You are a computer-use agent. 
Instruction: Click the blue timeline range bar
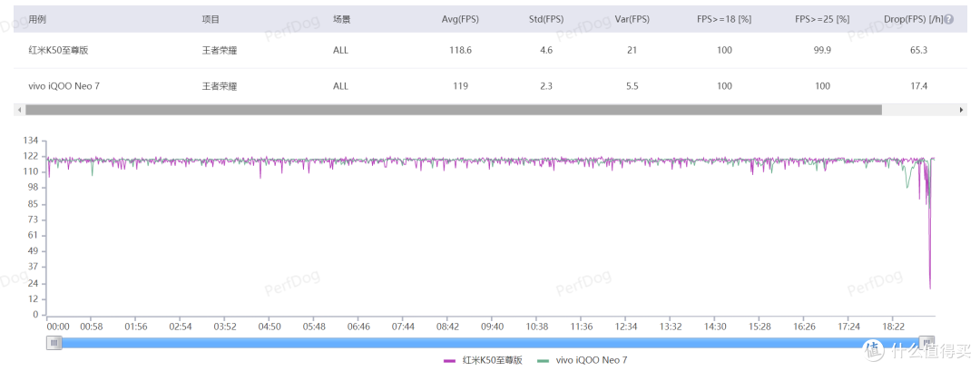click(x=491, y=342)
